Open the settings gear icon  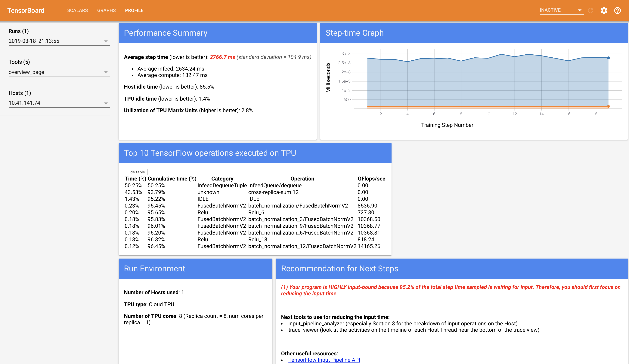(x=603, y=11)
